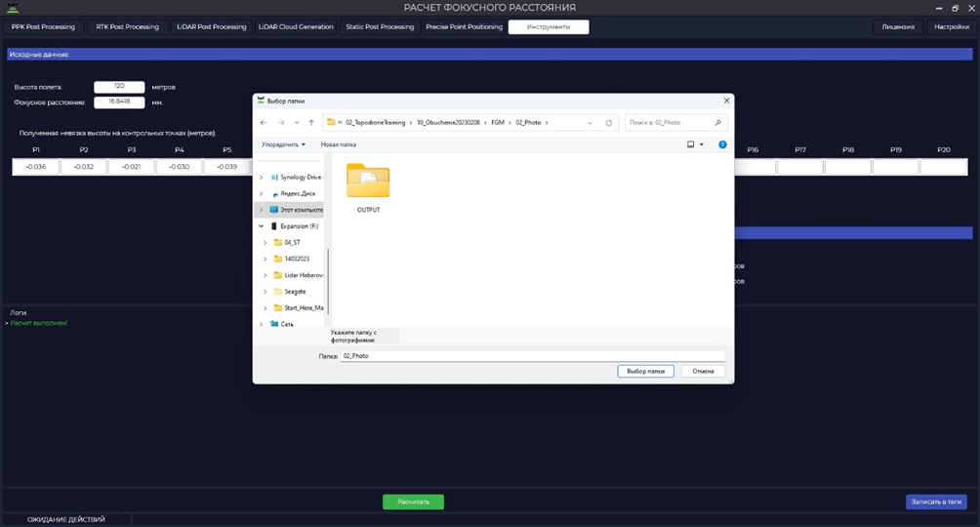
Task: Open recent locations chevron in folder dialog
Action: (297, 123)
